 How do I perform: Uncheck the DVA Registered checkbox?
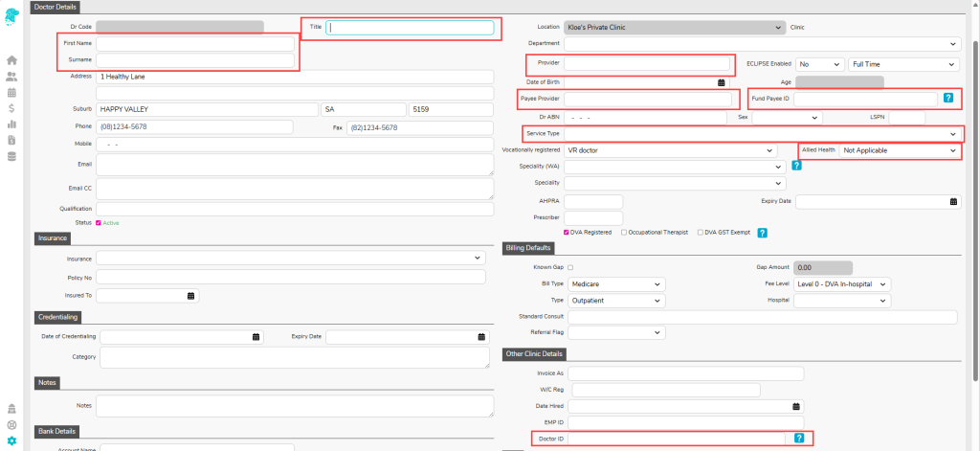566,232
